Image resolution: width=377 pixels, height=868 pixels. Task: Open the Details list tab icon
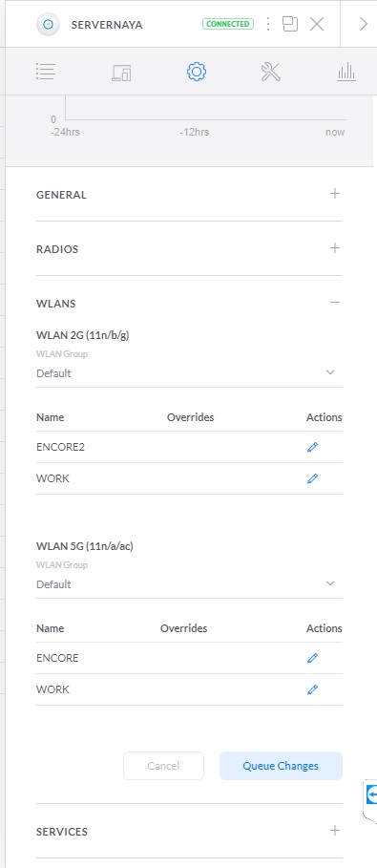click(x=46, y=72)
